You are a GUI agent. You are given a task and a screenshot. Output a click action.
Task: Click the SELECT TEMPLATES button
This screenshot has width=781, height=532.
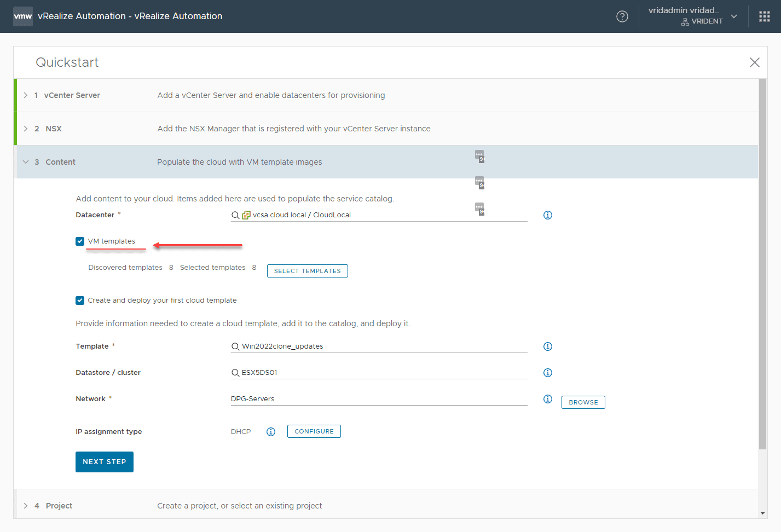307,271
